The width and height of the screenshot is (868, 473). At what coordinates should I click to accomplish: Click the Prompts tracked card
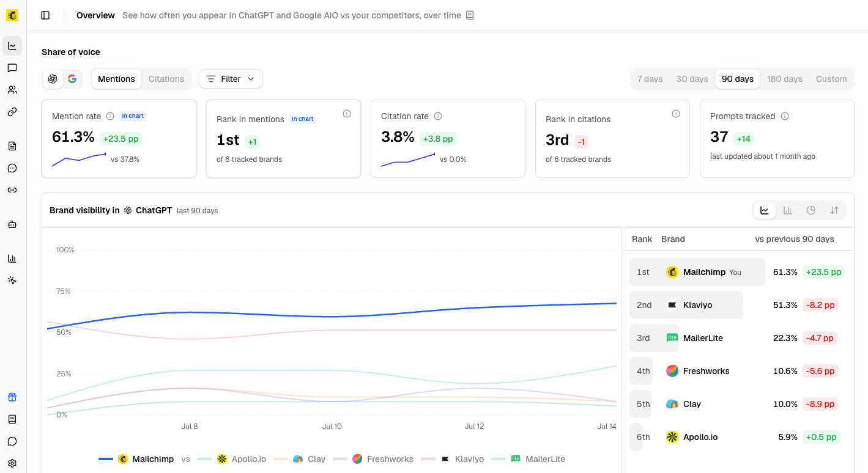coord(777,139)
